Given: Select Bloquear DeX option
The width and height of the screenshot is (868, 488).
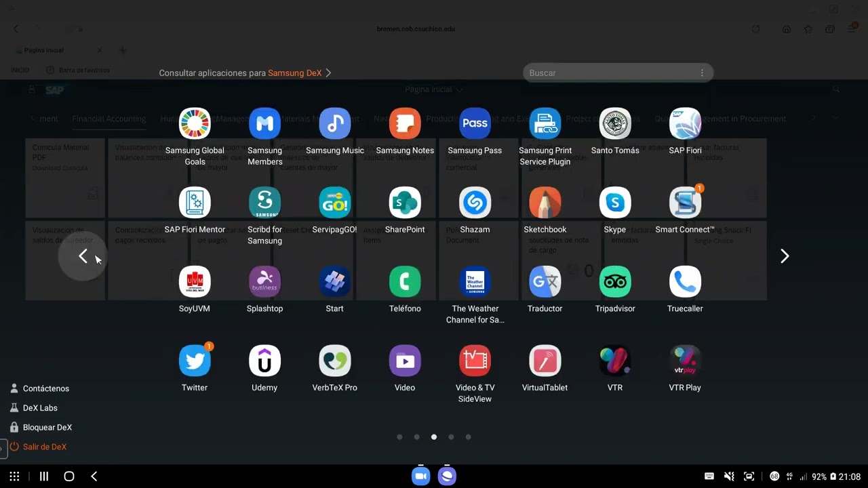Looking at the screenshot, I should [40, 428].
